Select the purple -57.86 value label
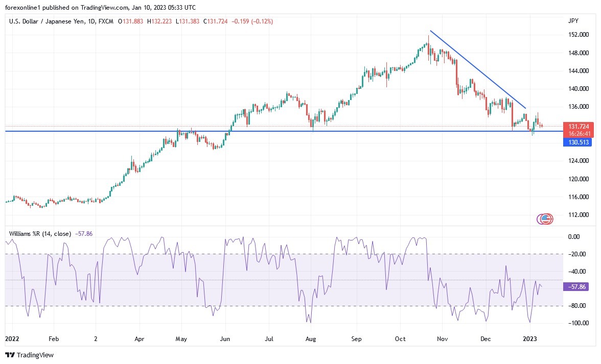The width and height of the screenshot is (601, 364). [x=577, y=287]
